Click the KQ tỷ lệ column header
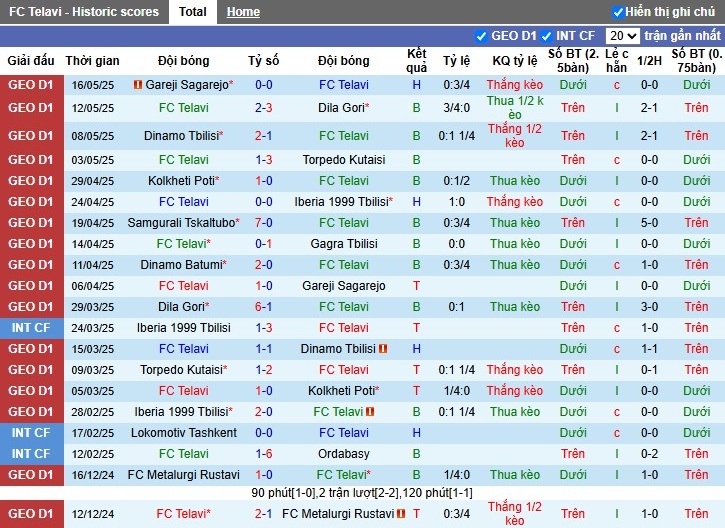The image size is (725, 528). (515, 61)
